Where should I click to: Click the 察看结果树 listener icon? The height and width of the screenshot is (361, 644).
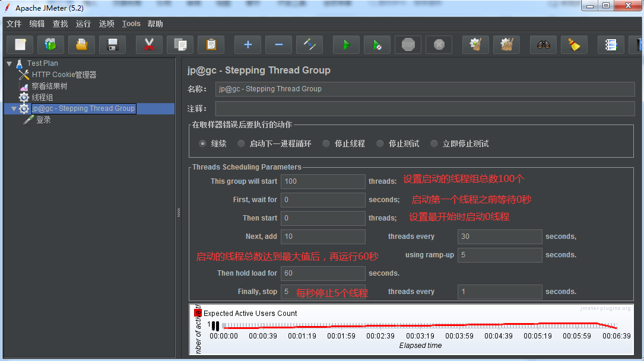tap(24, 86)
